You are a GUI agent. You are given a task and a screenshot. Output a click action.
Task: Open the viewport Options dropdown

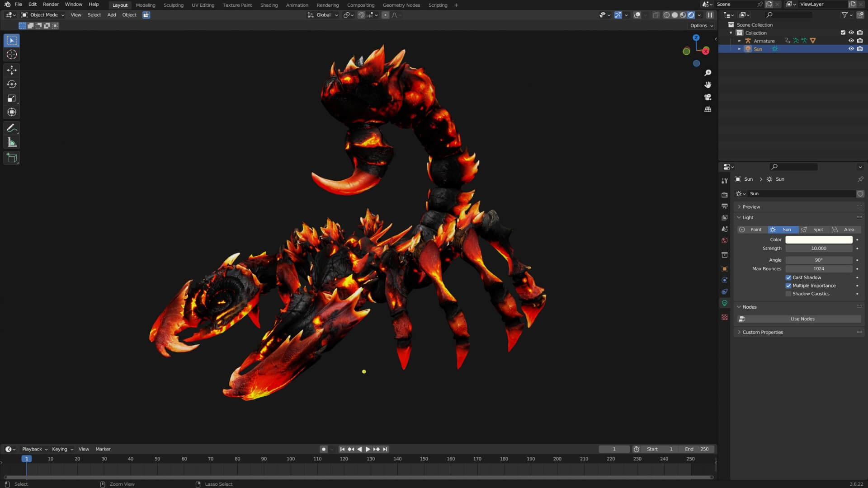pos(702,26)
